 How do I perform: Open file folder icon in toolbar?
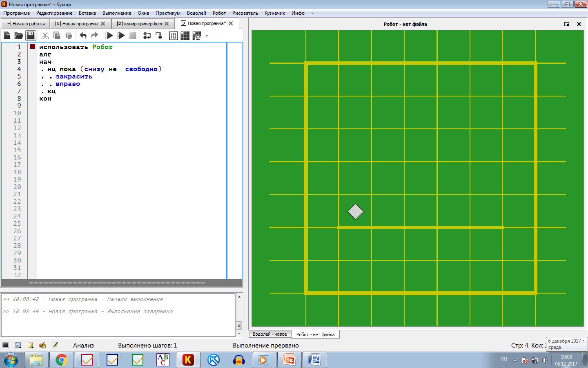pos(19,36)
